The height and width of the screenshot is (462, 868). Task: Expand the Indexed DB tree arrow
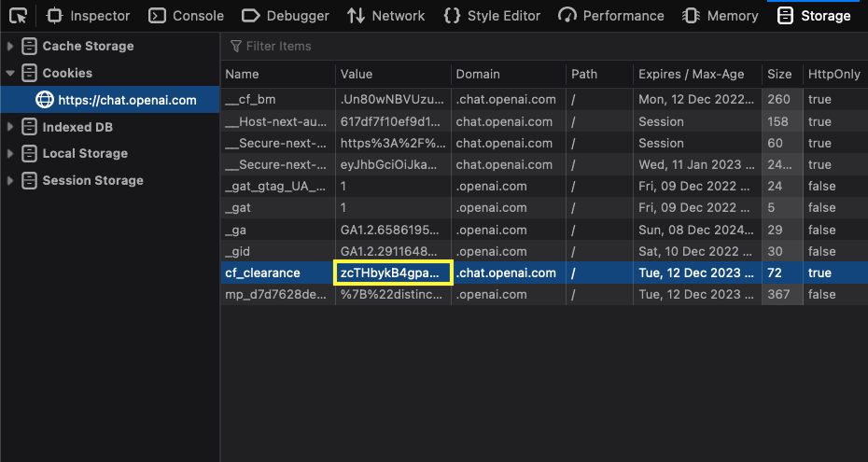point(10,127)
